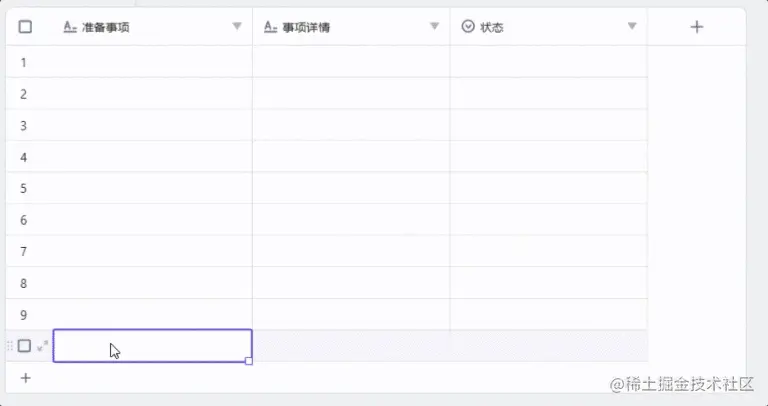Open the 准备事项 column dropdown arrow

tap(237, 26)
